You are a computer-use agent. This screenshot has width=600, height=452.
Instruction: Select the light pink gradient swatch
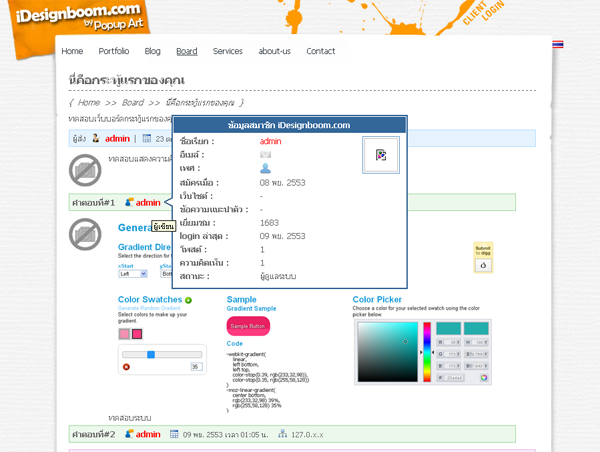pyautogui.click(x=124, y=334)
